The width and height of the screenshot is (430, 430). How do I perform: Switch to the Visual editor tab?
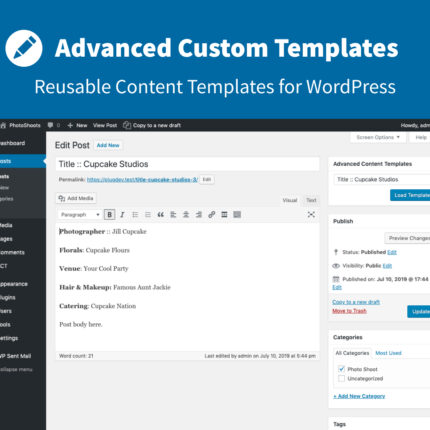(x=290, y=200)
